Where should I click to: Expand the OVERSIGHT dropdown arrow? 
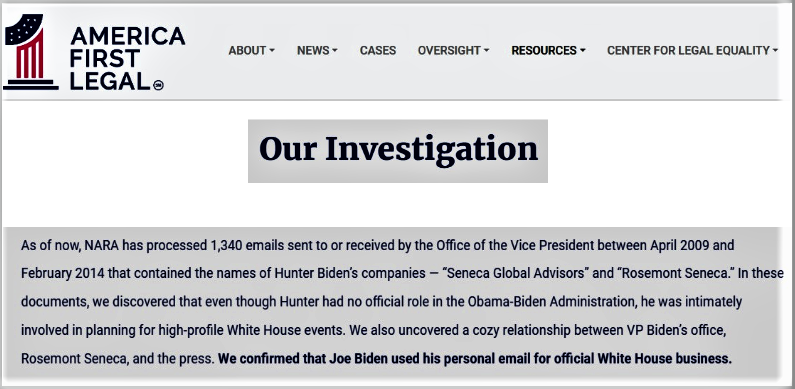(x=486, y=51)
